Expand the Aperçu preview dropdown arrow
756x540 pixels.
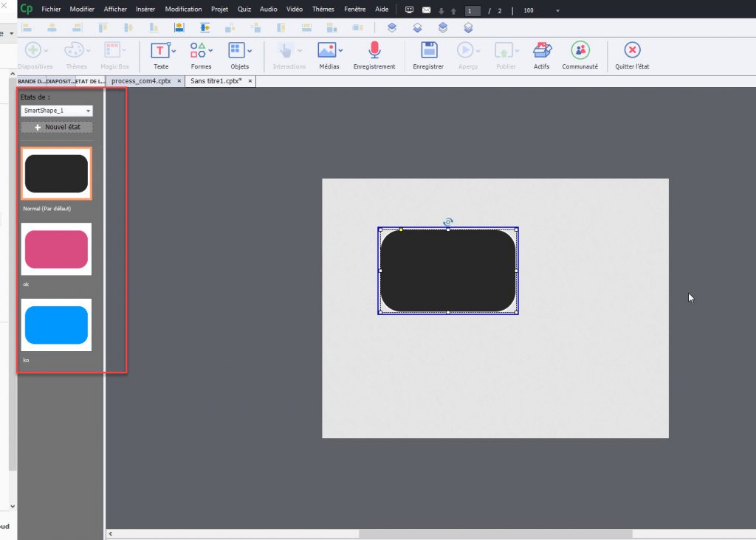pyautogui.click(x=478, y=51)
